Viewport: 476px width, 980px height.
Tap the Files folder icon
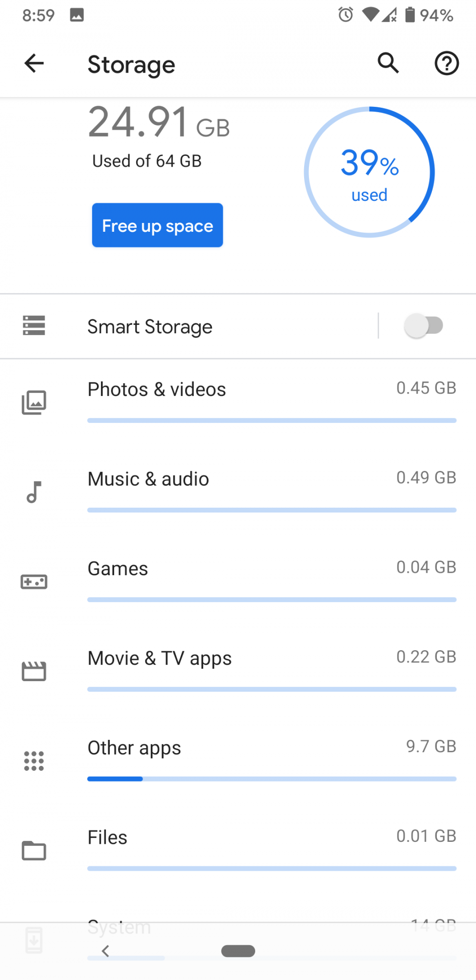(34, 850)
